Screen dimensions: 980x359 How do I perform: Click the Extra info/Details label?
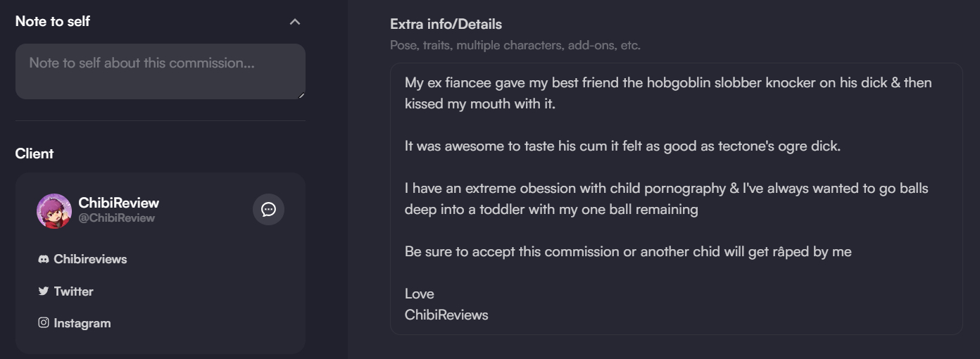[446, 24]
